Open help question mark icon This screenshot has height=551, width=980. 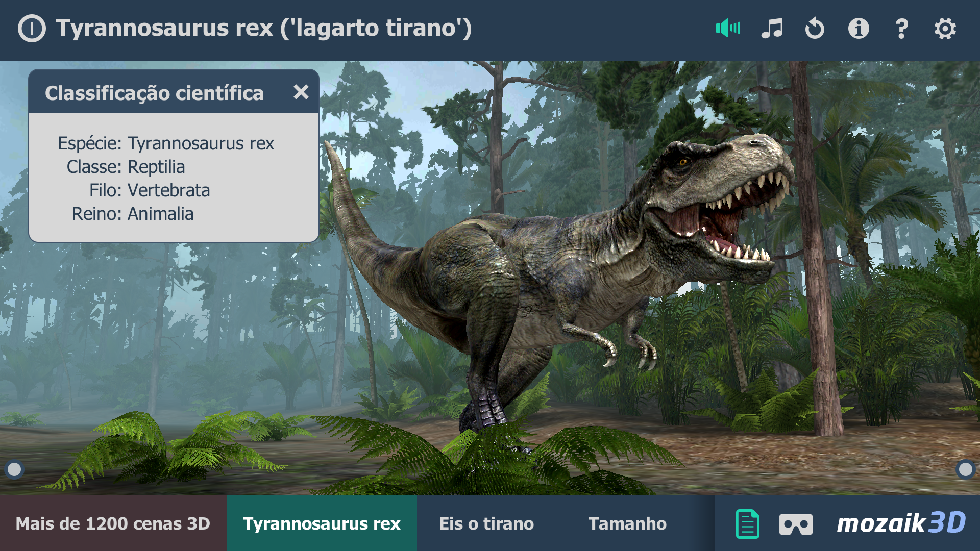pyautogui.click(x=902, y=29)
